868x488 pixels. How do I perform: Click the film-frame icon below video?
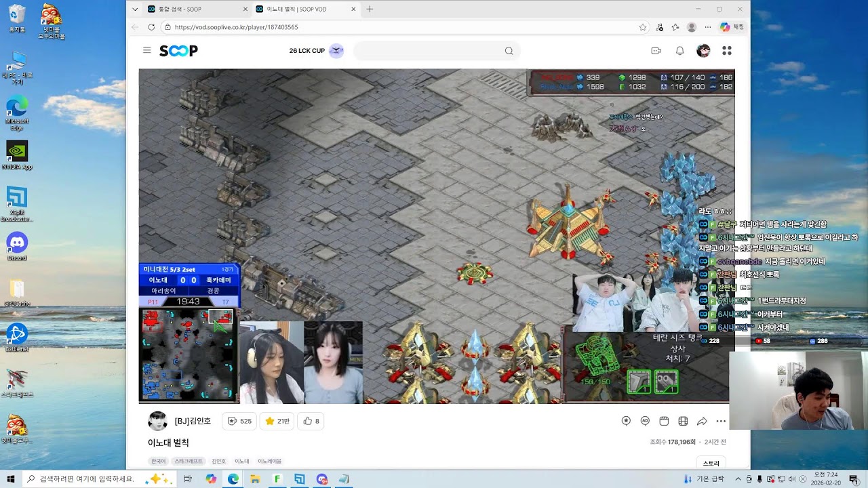[x=683, y=421]
